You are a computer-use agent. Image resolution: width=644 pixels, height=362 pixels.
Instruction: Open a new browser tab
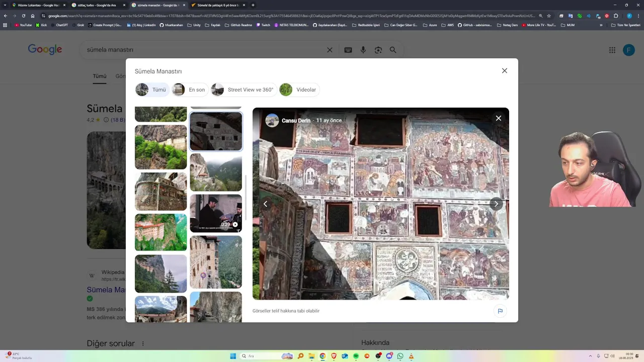pyautogui.click(x=253, y=5)
